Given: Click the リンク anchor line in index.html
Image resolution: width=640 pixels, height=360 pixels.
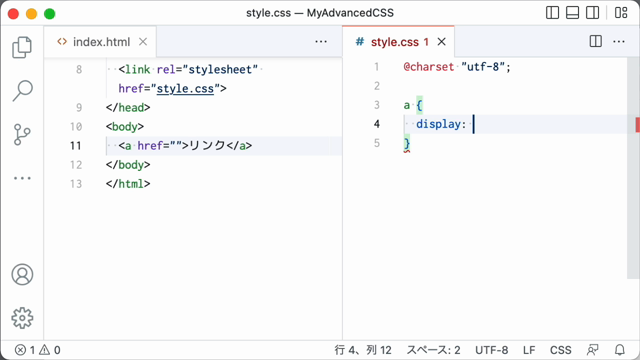Looking at the screenshot, I should click(x=185, y=146).
